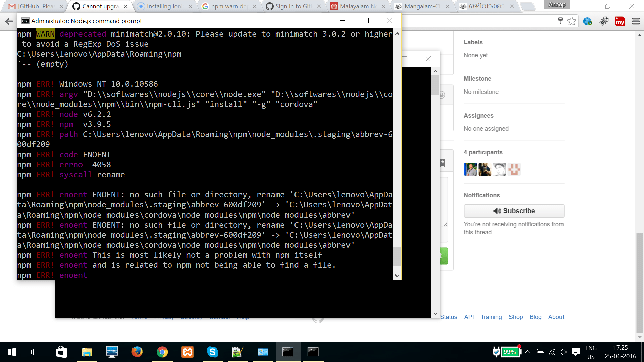
Task: Subscribe to notifications for this thread
Action: [514, 211]
